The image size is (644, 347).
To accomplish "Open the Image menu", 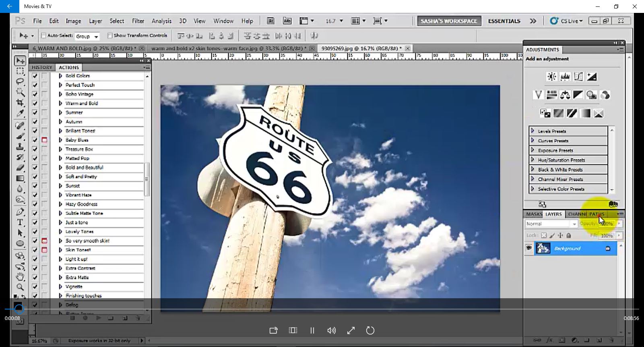I will 73,21.
